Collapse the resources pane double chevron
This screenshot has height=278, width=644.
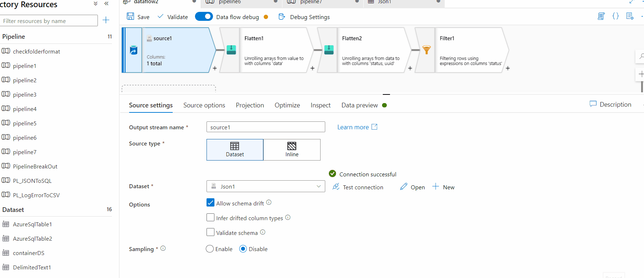pos(106,4)
